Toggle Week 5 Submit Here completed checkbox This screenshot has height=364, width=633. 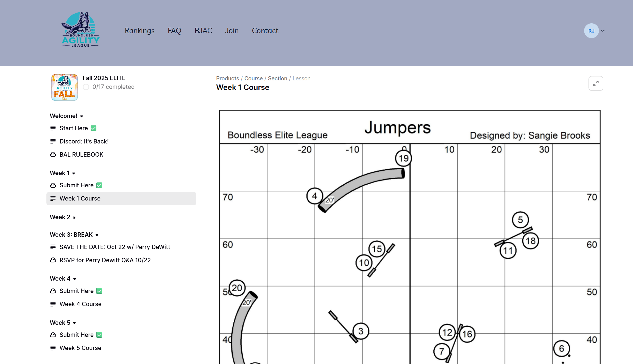point(99,335)
